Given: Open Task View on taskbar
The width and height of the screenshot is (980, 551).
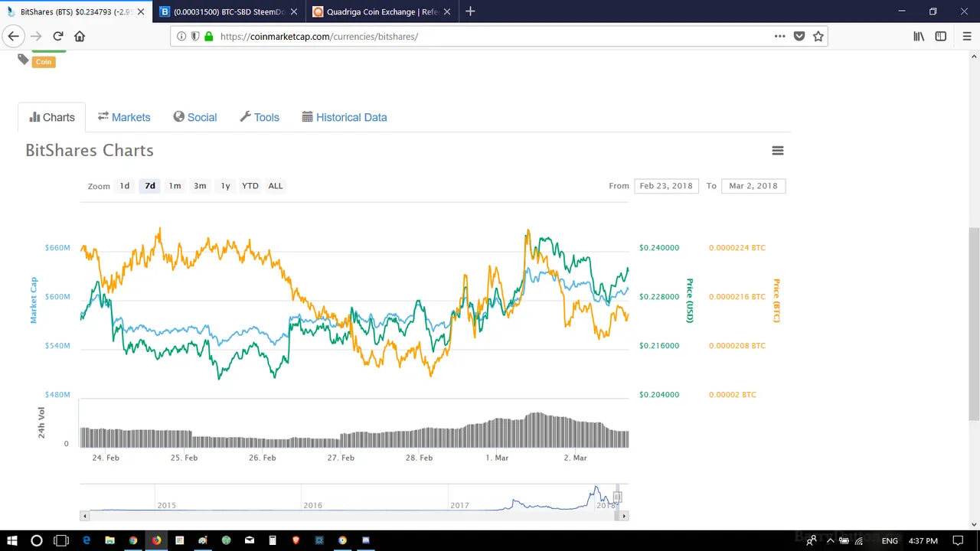Looking at the screenshot, I should point(61,540).
